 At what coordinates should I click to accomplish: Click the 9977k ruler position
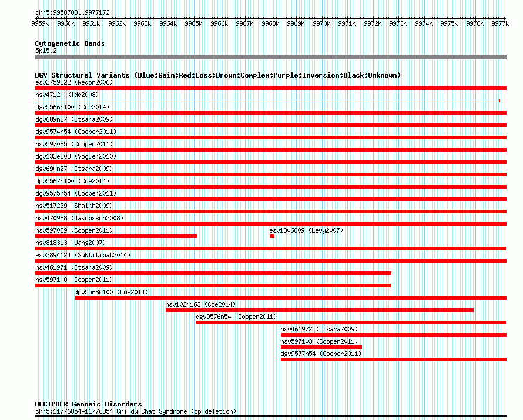(500, 23)
